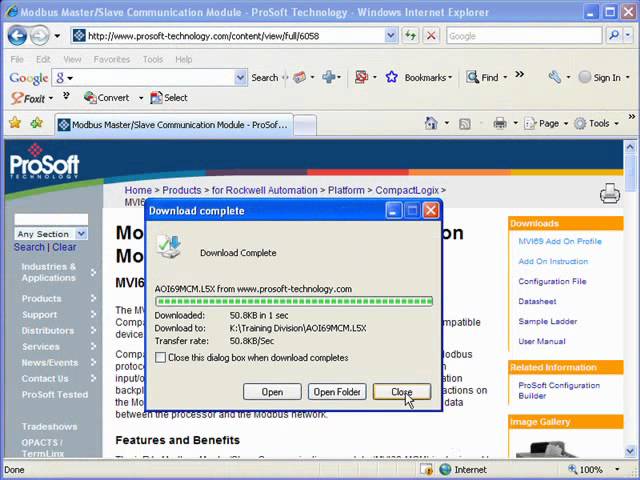Viewport: 640px width, 480px height.
Task: Open the Favorites menu
Action: pos(111,59)
